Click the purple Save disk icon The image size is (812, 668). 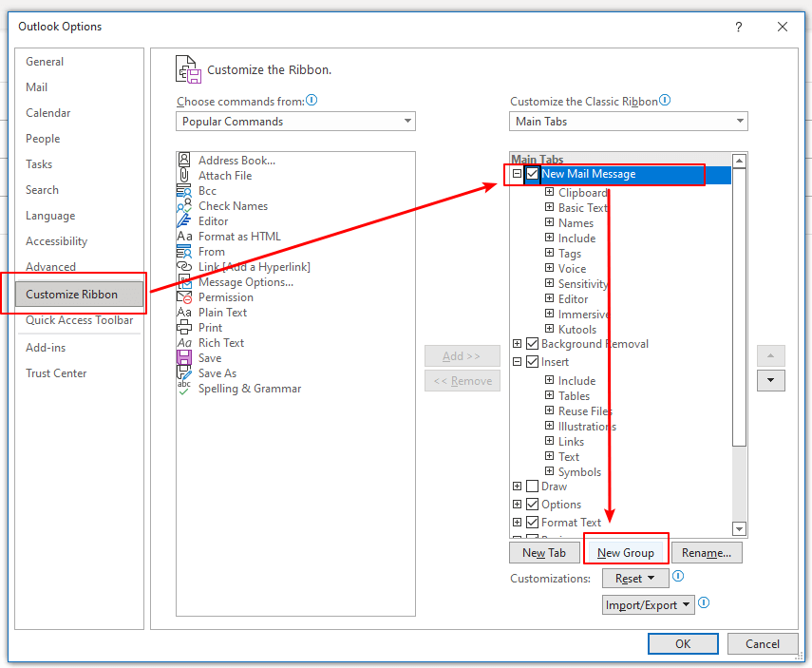[185, 358]
